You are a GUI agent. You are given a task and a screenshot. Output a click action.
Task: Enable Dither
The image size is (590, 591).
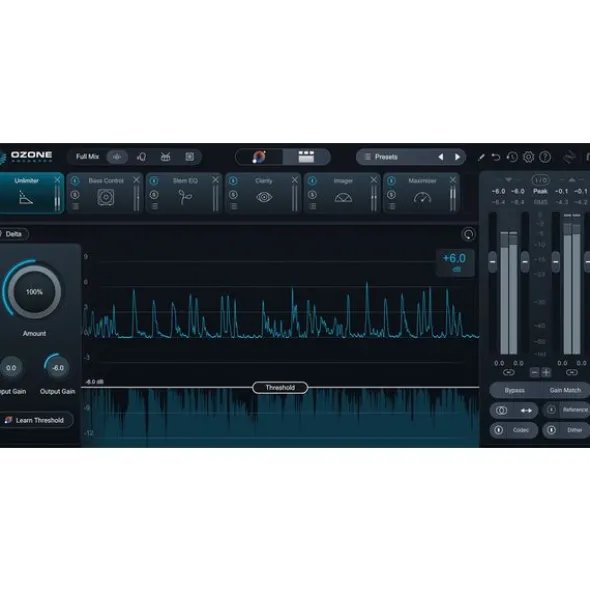tap(566, 430)
